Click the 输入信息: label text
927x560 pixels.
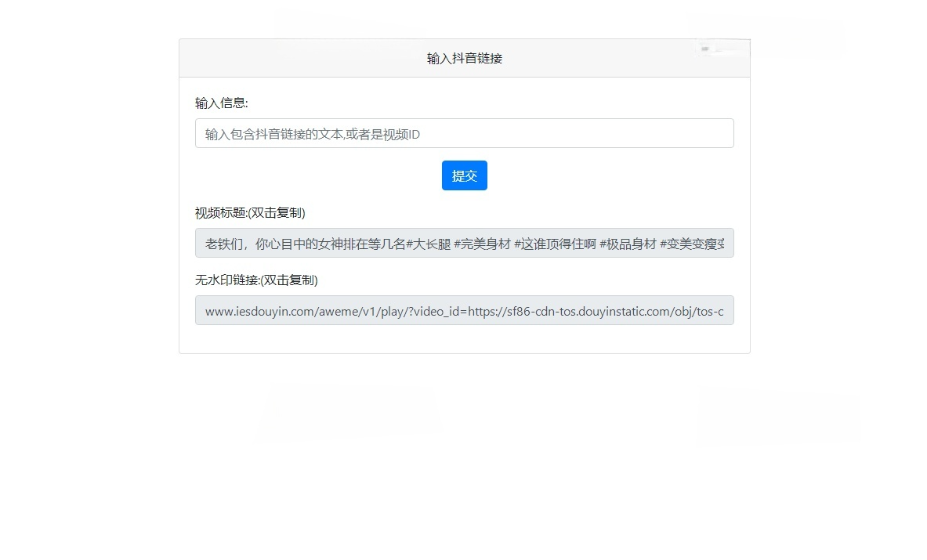click(215, 103)
